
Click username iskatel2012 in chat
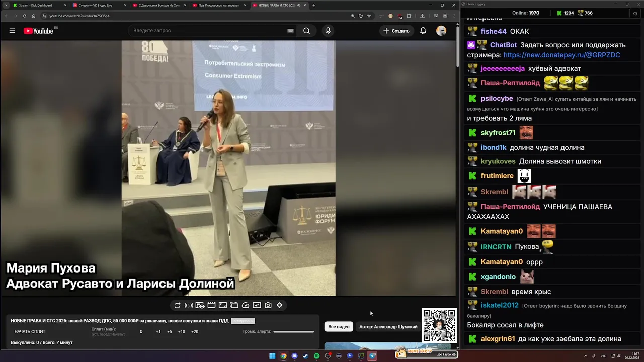point(500,305)
